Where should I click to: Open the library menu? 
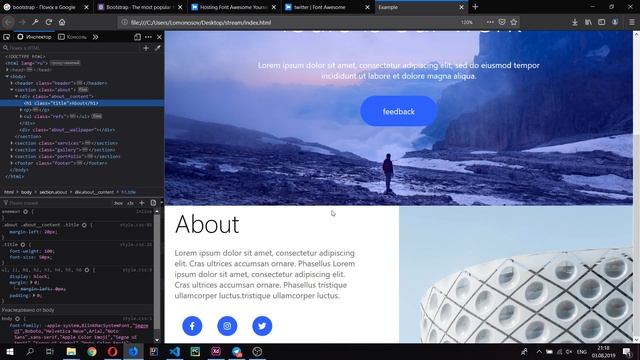(x=588, y=22)
